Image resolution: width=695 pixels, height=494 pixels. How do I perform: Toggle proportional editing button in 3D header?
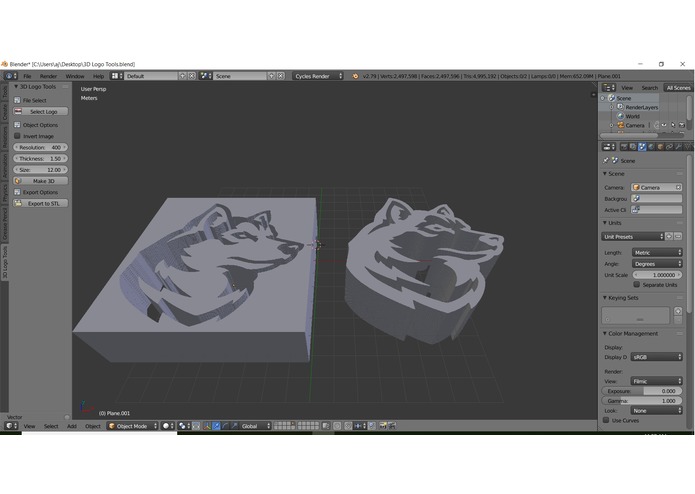coord(337,426)
